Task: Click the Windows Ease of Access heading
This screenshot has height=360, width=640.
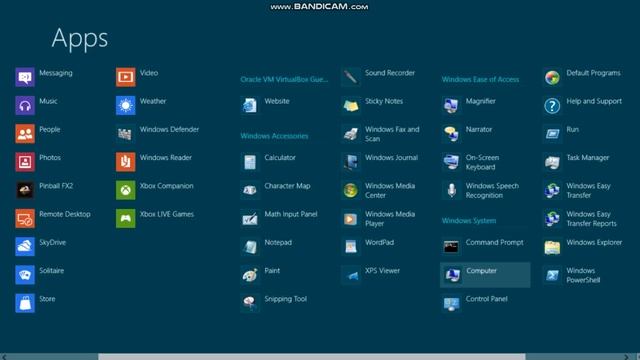Action: [480, 79]
